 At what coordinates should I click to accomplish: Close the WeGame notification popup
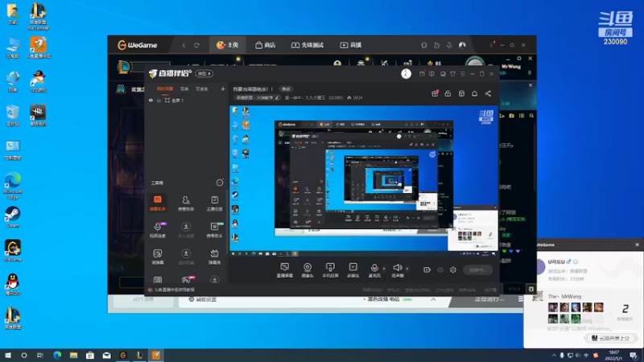[x=637, y=245]
